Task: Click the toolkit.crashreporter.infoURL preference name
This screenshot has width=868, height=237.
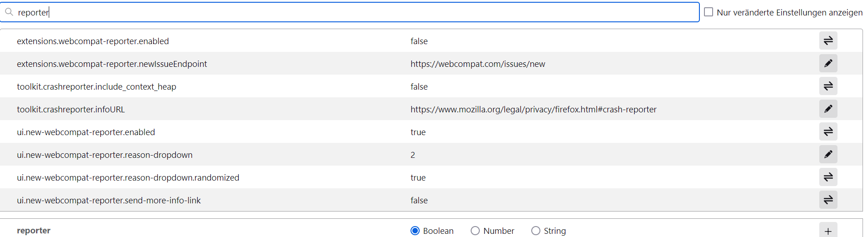Action: click(71, 110)
